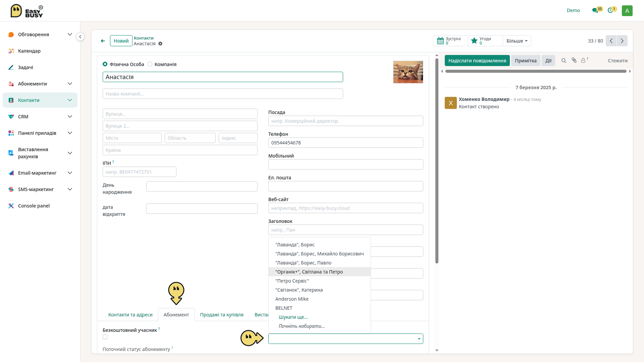Screen dimensions: 644x362
Task: Expand the SMS-маркетинг sidebar chevron
Action: (x=70, y=189)
